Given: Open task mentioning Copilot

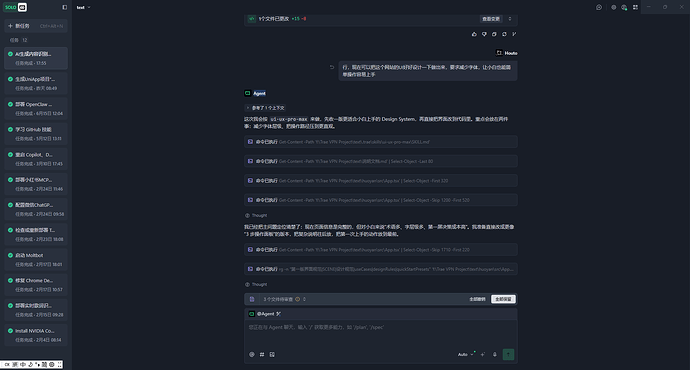Looking at the screenshot, I should point(36,159).
